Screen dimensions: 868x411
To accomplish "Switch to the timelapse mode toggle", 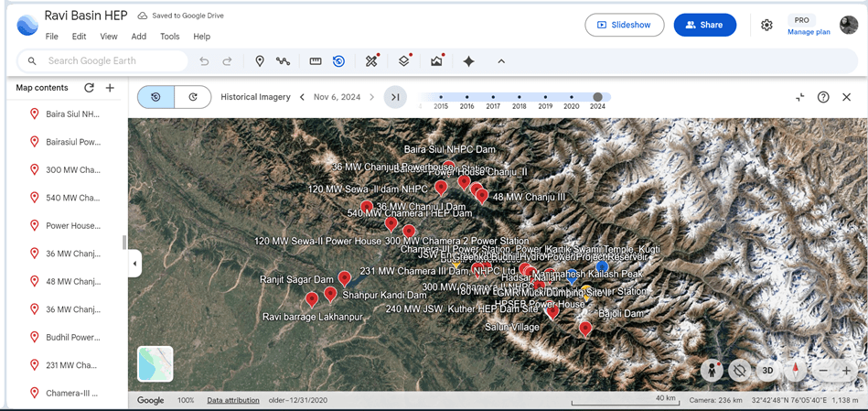I will [193, 97].
